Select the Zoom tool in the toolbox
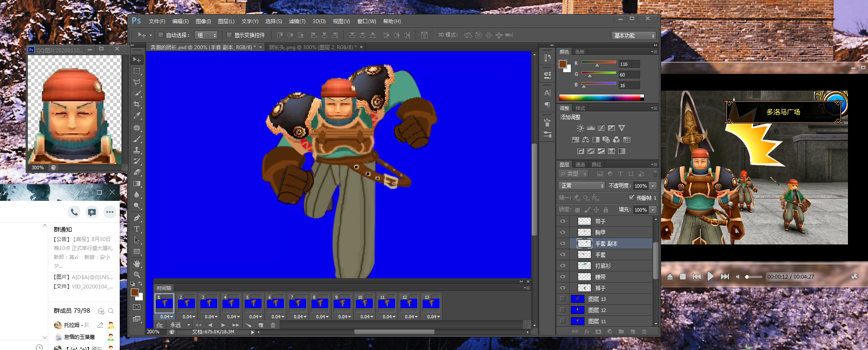The image size is (868, 350). click(x=137, y=274)
